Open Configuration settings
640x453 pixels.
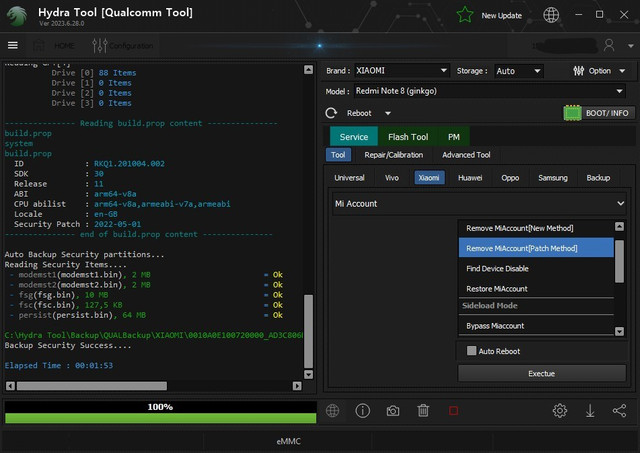(x=122, y=45)
